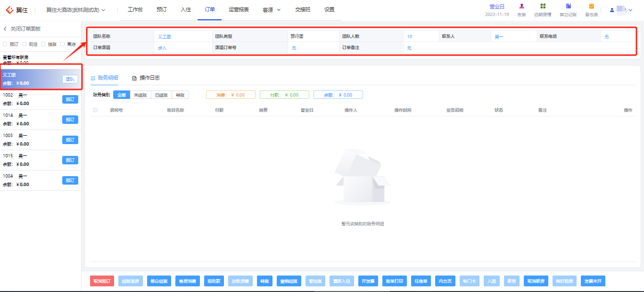
Task: Click team name value 义工团
Action: [x=164, y=37]
